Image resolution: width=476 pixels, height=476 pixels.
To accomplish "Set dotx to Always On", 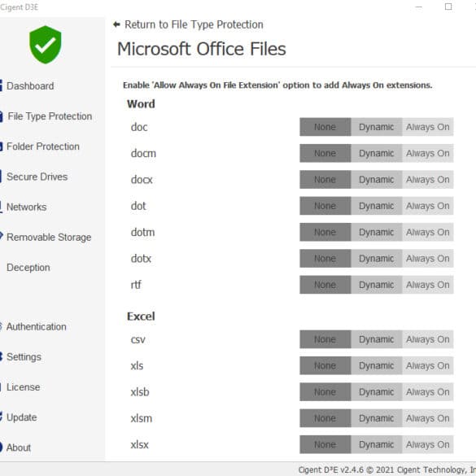I will coord(428,258).
